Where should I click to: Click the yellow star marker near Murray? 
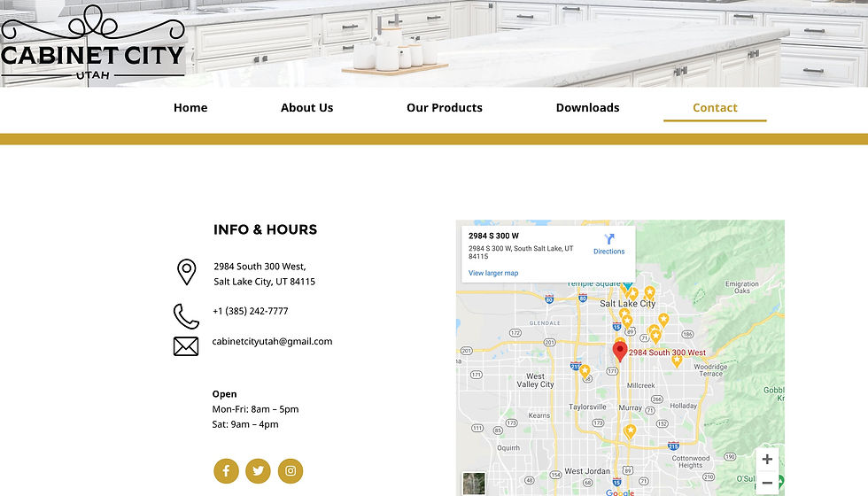(x=630, y=430)
